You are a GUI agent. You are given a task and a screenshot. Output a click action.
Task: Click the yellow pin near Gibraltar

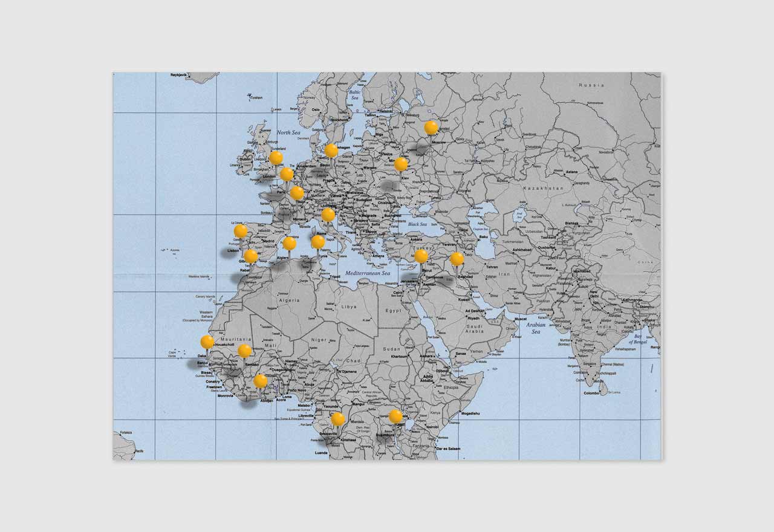(251, 256)
